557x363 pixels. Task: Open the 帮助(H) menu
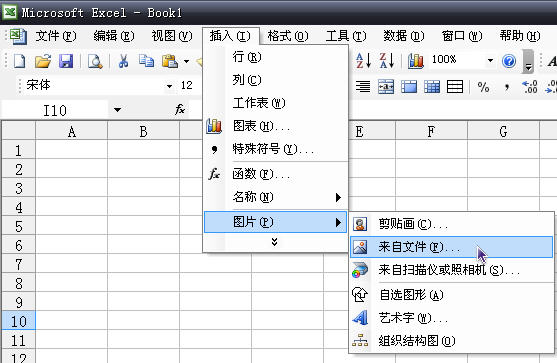(520, 36)
